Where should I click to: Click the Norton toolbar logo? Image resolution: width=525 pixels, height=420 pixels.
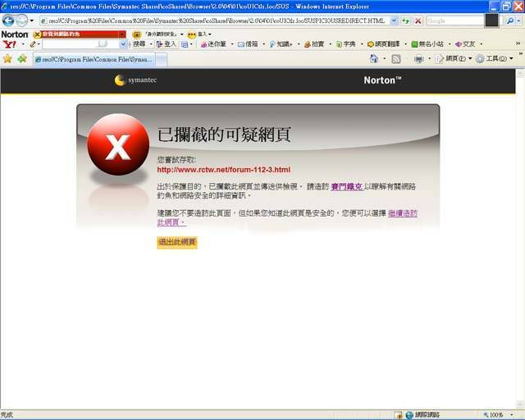tap(15, 34)
